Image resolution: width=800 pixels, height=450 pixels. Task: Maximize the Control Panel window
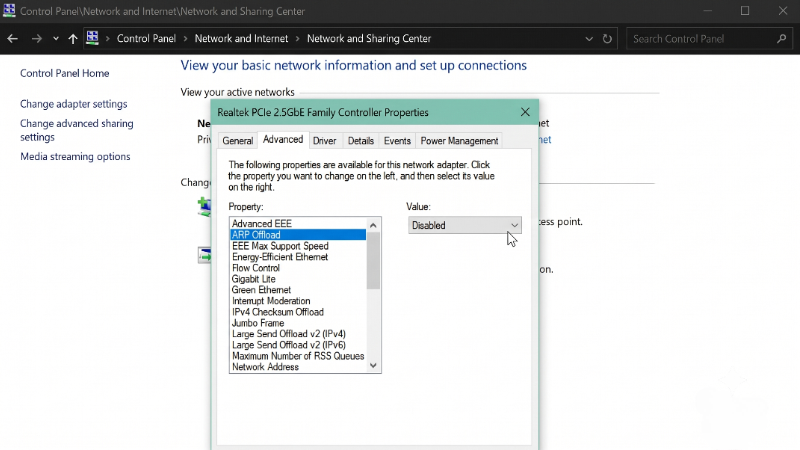point(745,11)
